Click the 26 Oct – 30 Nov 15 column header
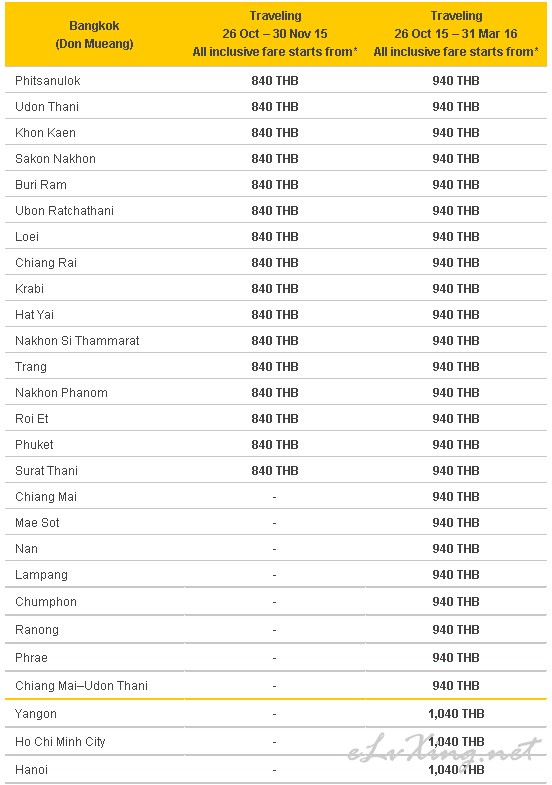552x785 pixels. click(x=275, y=34)
